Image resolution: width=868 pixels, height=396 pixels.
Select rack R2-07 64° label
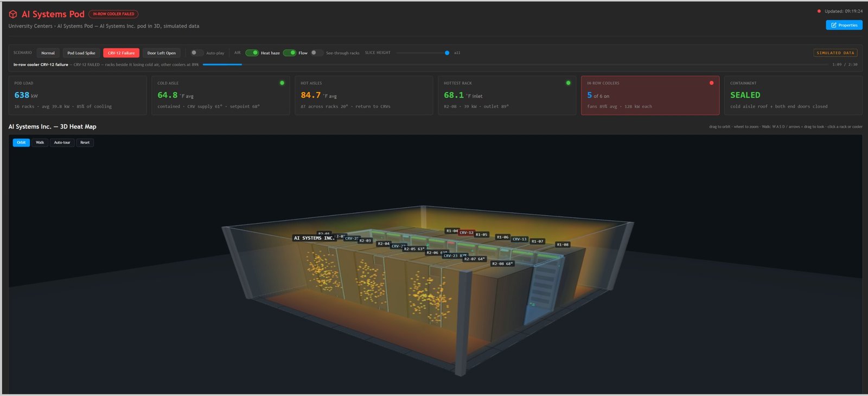point(475,259)
